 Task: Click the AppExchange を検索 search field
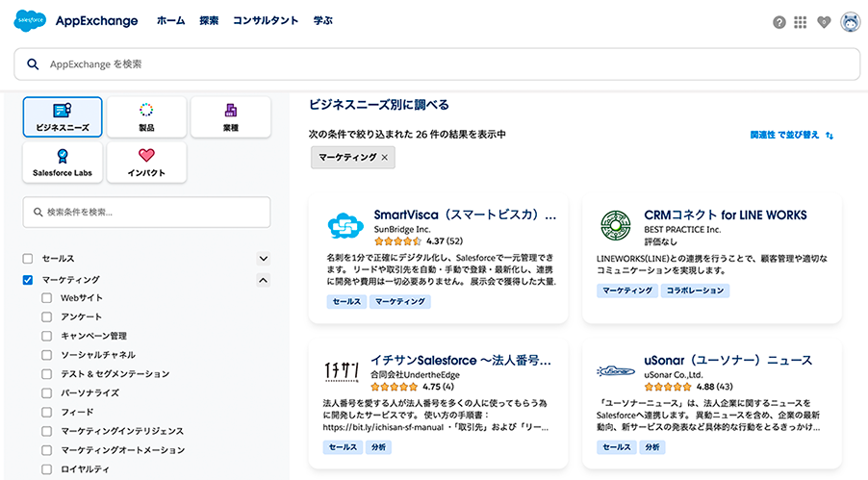pos(437,63)
